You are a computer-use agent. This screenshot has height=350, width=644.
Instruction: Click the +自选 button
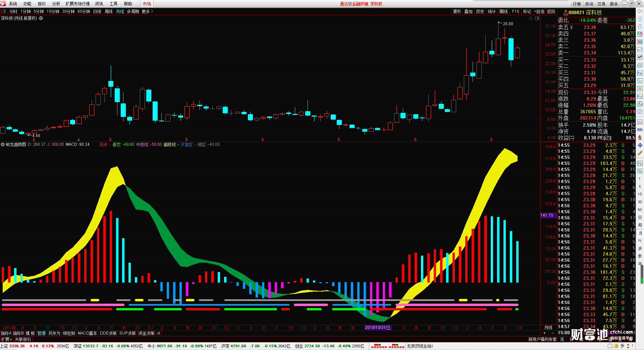tap(539, 11)
